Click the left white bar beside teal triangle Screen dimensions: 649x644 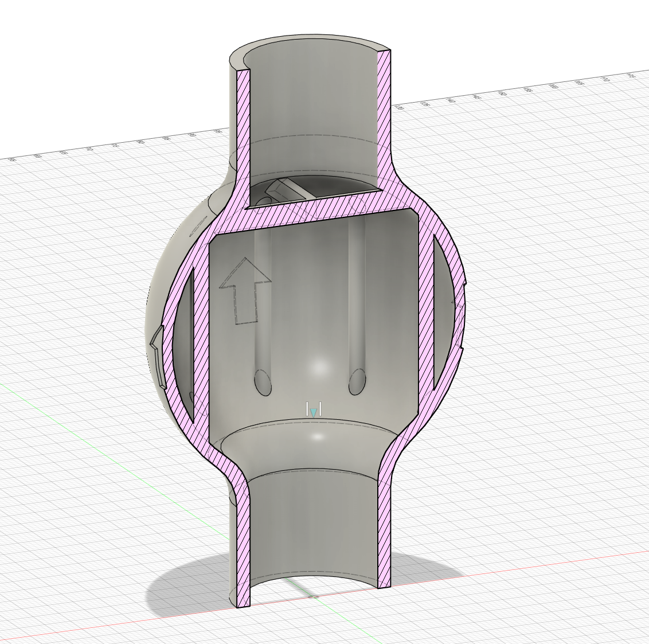click(307, 409)
